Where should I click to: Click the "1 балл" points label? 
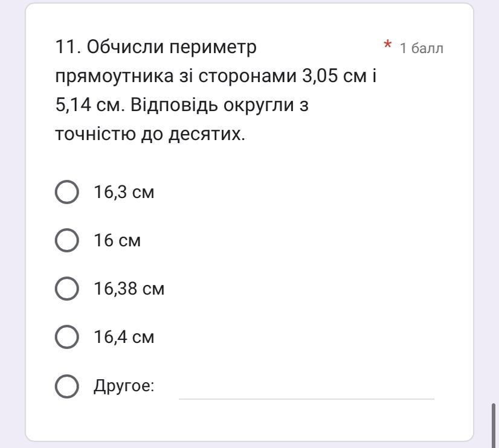click(x=421, y=48)
